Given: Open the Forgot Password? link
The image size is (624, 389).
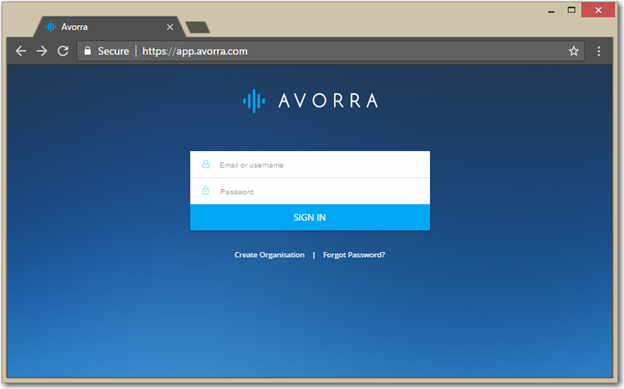Looking at the screenshot, I should (354, 255).
